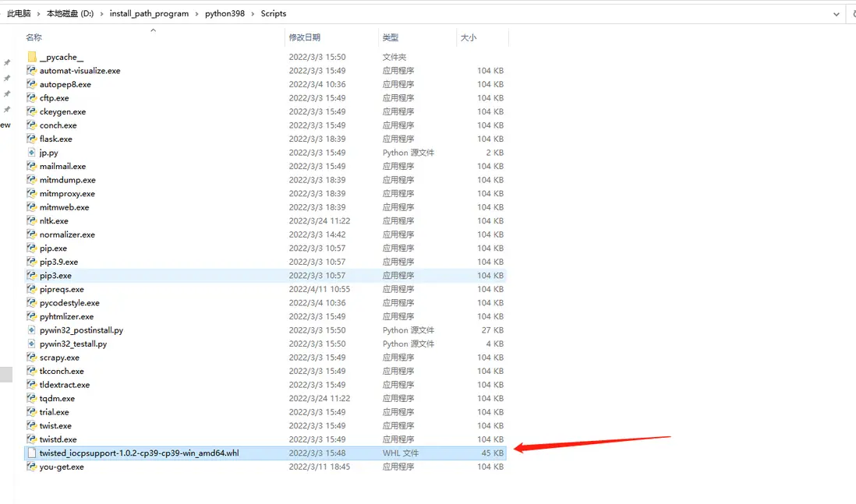Click the 文件夹 type cell
This screenshot has width=856, height=504.
tap(394, 57)
